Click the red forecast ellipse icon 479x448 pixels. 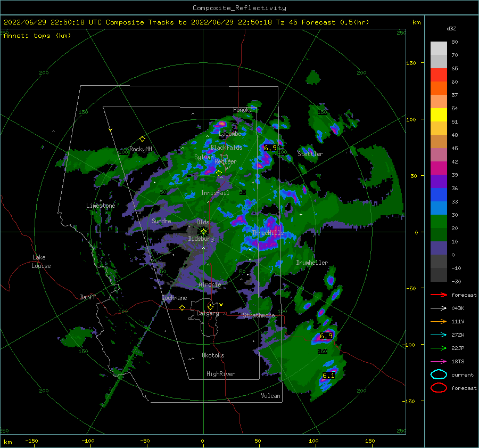pyautogui.click(x=439, y=388)
